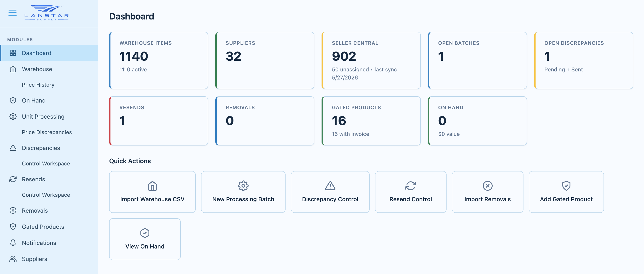This screenshot has width=644, height=274.
Task: Click the MODULES section label
Action: pyautogui.click(x=20, y=40)
